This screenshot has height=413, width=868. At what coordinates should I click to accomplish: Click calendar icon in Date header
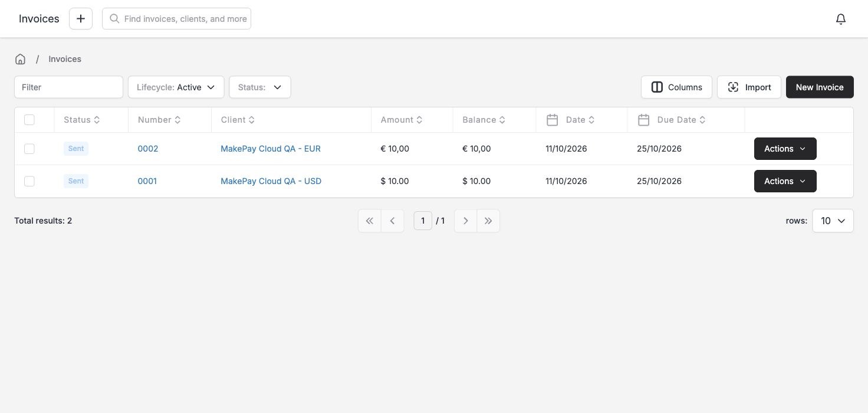point(552,120)
